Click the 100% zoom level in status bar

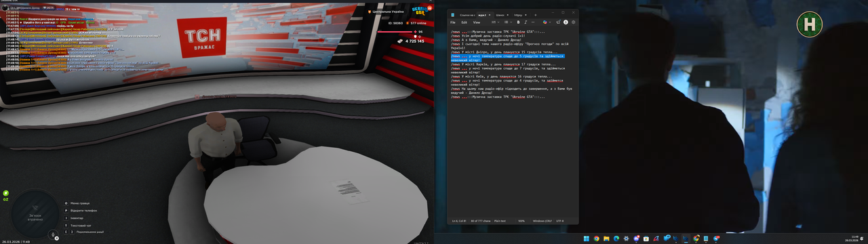point(521,221)
